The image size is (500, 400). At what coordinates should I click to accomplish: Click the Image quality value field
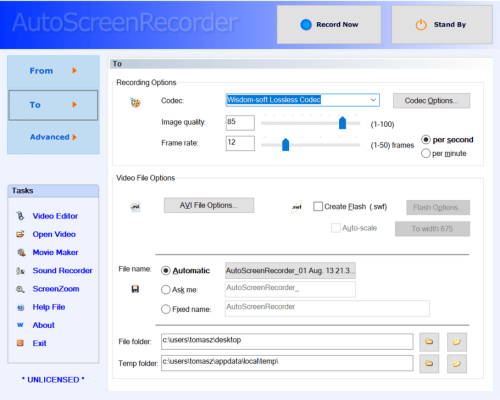(x=240, y=123)
